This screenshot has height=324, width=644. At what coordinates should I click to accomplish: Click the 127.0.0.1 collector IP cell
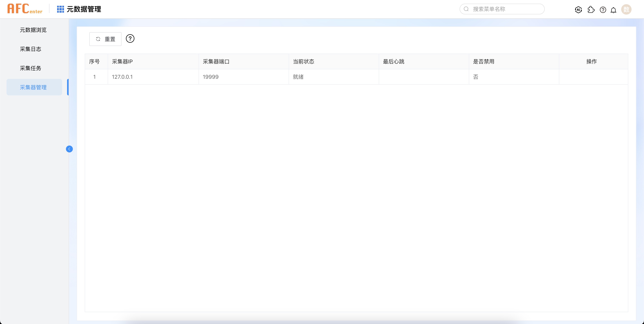[x=122, y=77]
